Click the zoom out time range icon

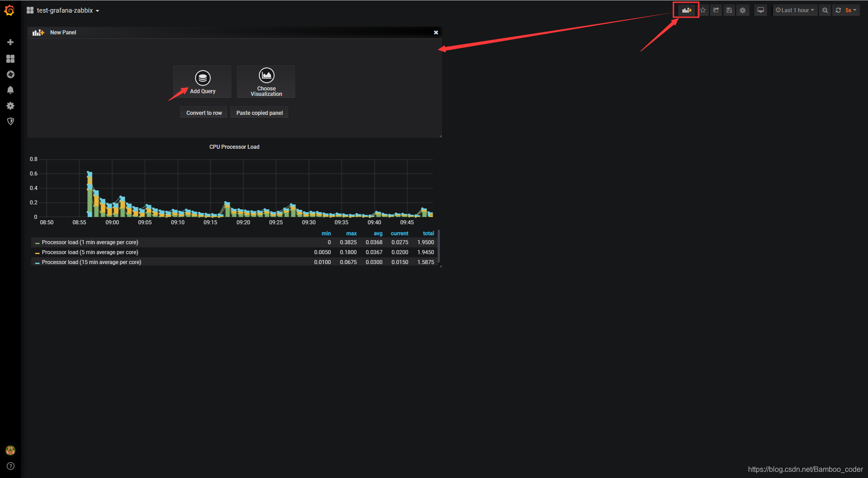coord(825,10)
